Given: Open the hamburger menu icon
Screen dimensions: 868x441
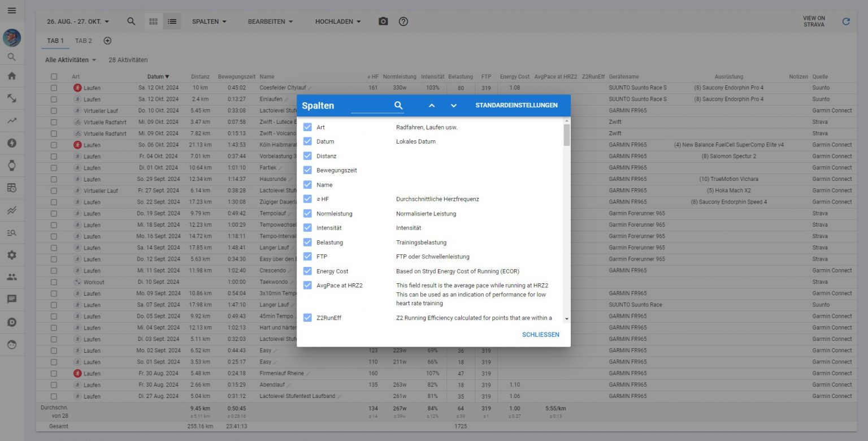Looking at the screenshot, I should [x=12, y=11].
